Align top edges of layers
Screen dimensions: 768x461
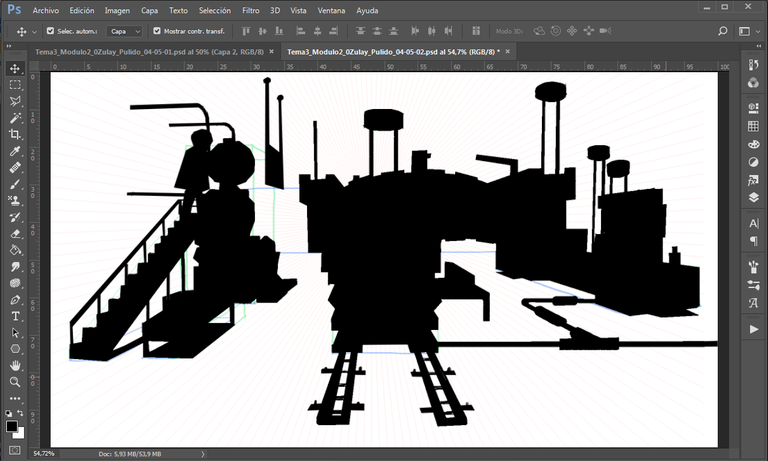tap(246, 31)
